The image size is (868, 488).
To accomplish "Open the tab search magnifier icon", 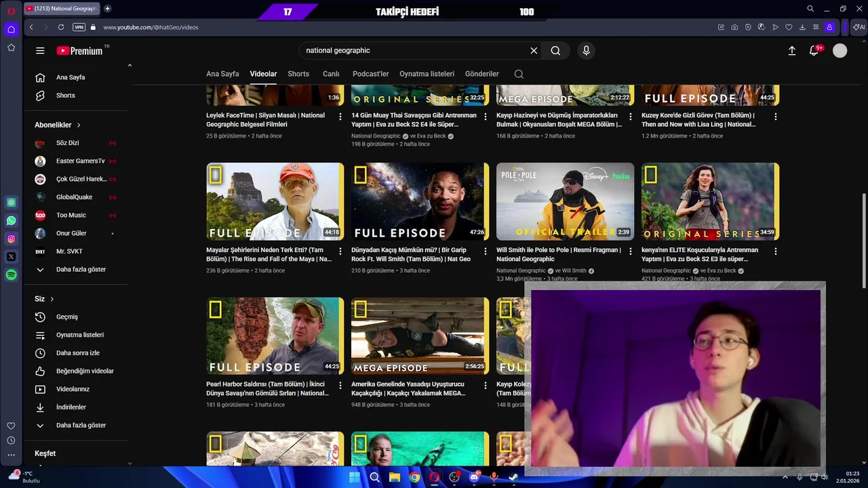I will (810, 9).
